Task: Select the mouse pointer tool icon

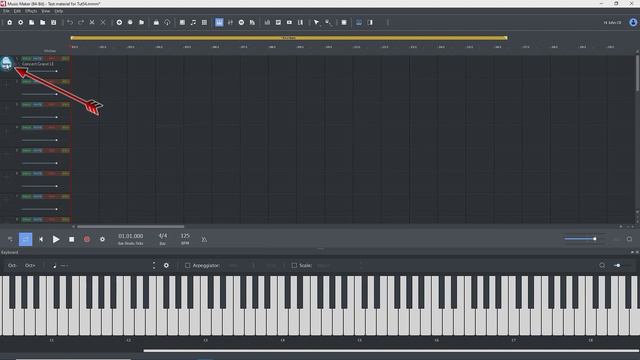Action: point(316,22)
